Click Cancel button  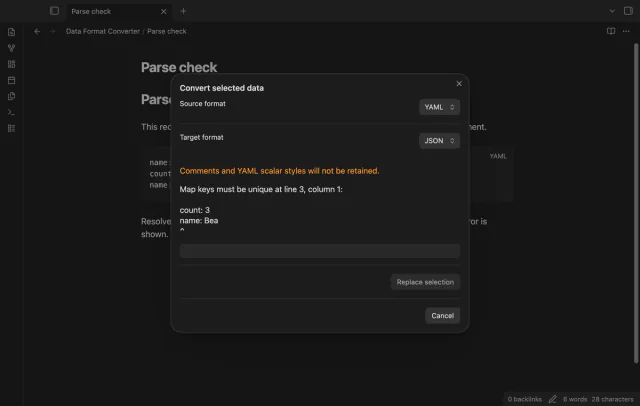(x=442, y=315)
